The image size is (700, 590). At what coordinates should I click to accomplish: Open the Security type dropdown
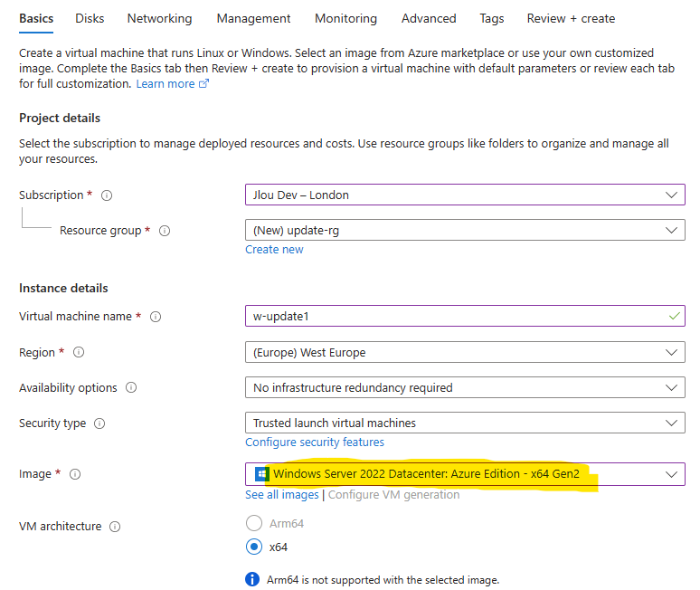point(465,423)
